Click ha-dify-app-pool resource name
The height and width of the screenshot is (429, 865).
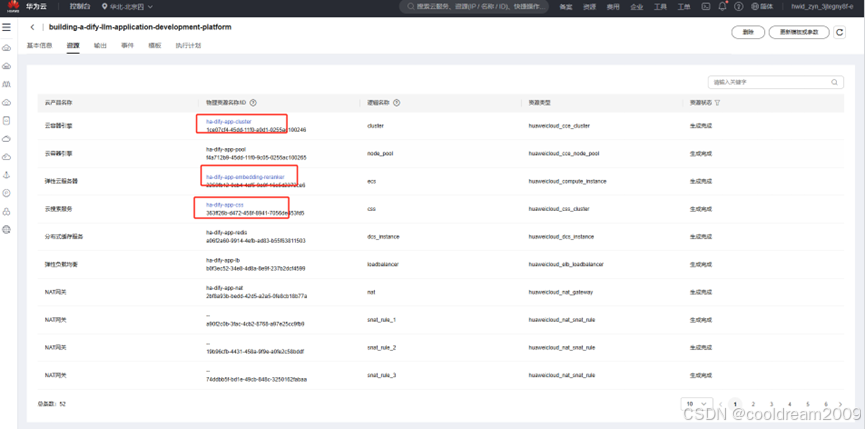pos(226,149)
